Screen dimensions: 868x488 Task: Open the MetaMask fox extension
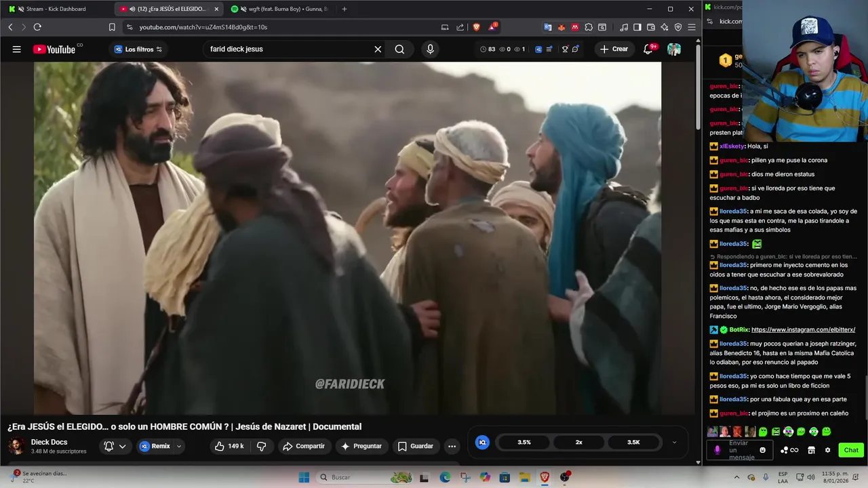tap(561, 27)
